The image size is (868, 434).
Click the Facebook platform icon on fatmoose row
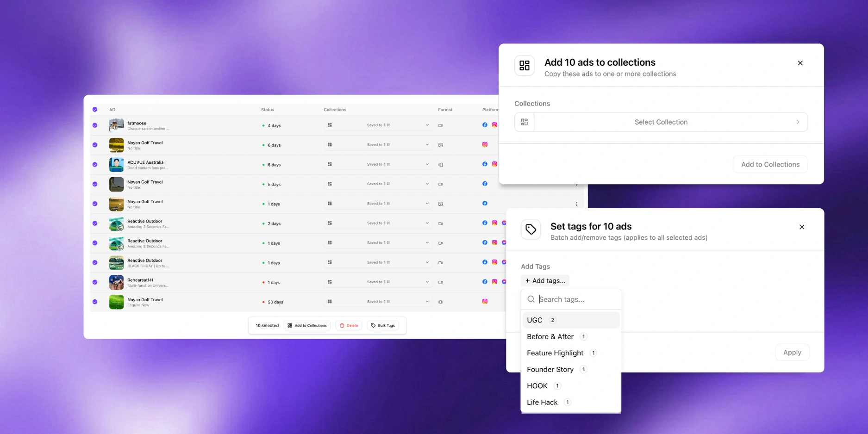[x=485, y=125]
